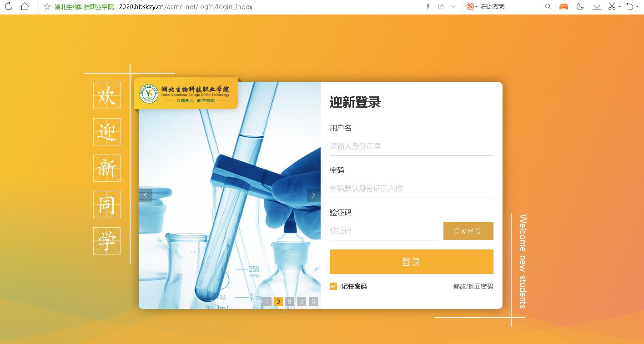Screen dimensions: 644x344
Task: Open the 修改/找回密码 link
Action: 473,286
